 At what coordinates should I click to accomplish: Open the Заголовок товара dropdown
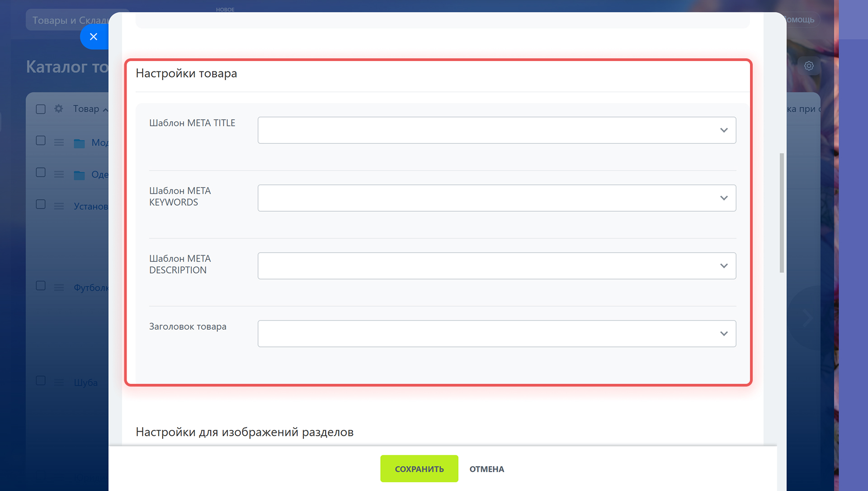coord(497,334)
